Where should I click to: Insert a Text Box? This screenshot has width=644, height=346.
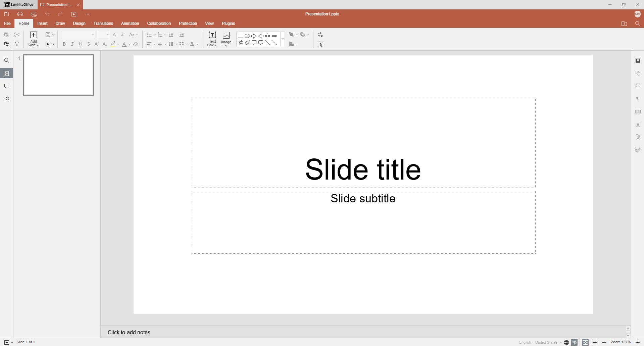tap(212, 39)
